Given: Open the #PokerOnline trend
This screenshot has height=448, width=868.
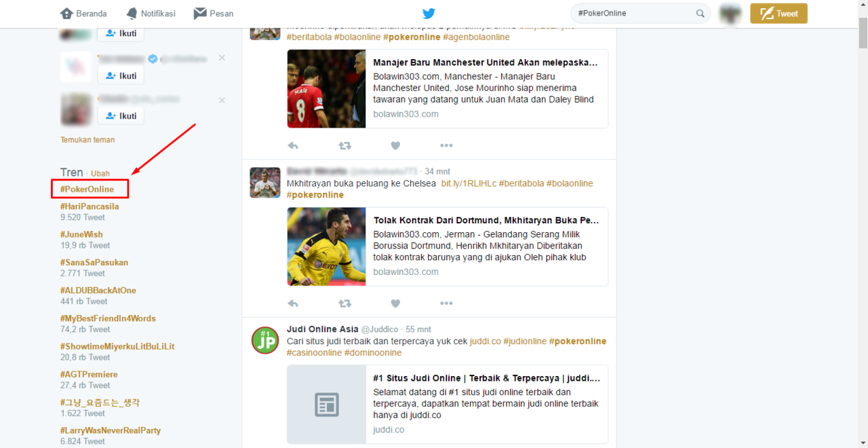Looking at the screenshot, I should tap(87, 189).
